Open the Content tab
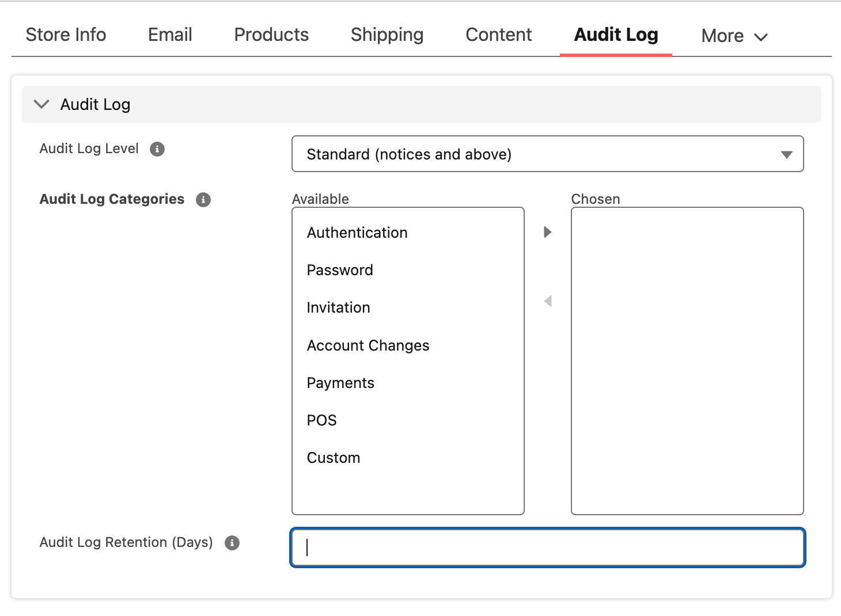Screen dimensions: 841x616 pos(499,35)
